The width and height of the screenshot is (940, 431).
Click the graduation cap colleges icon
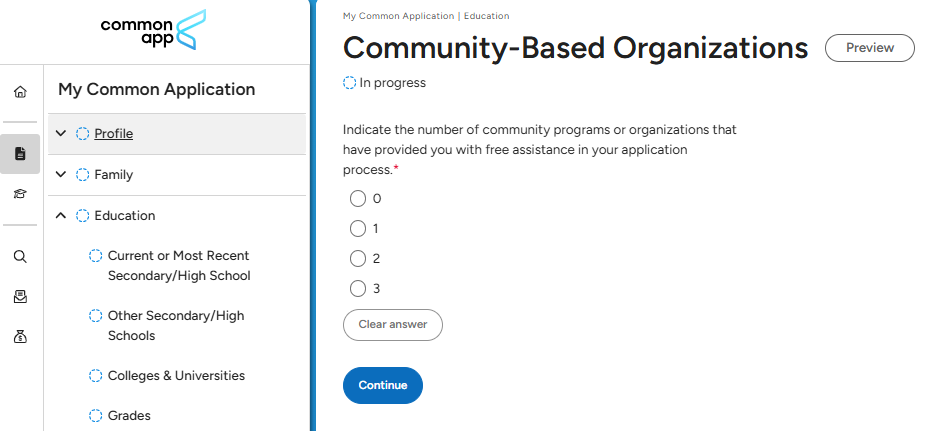click(x=20, y=194)
